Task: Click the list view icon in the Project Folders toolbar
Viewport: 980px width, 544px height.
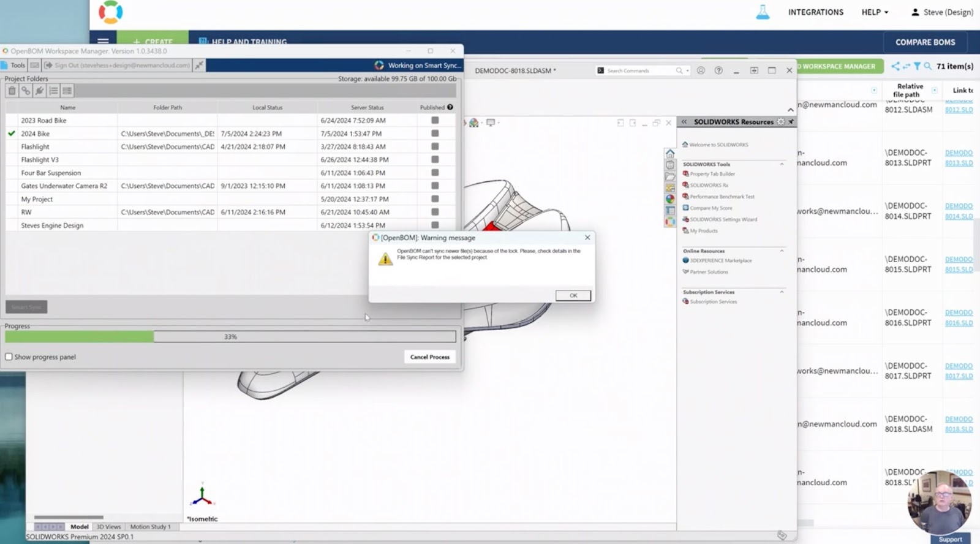Action: [53, 91]
